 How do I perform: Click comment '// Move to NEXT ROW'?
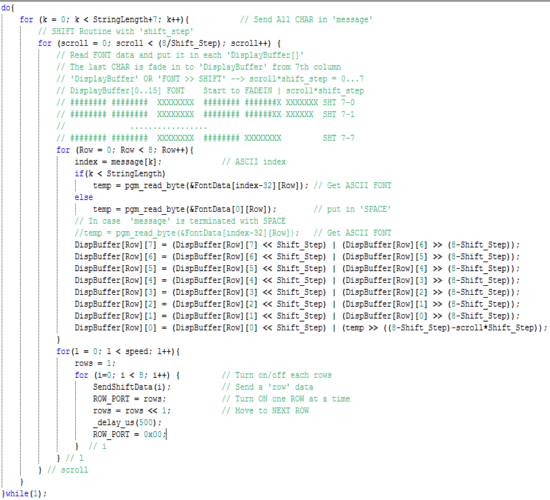(265, 411)
